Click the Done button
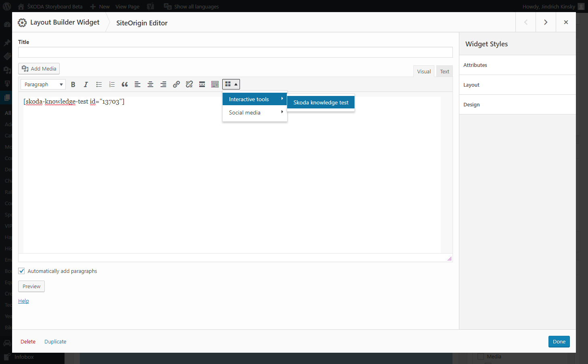The height and width of the screenshot is (364, 588). pos(559,341)
